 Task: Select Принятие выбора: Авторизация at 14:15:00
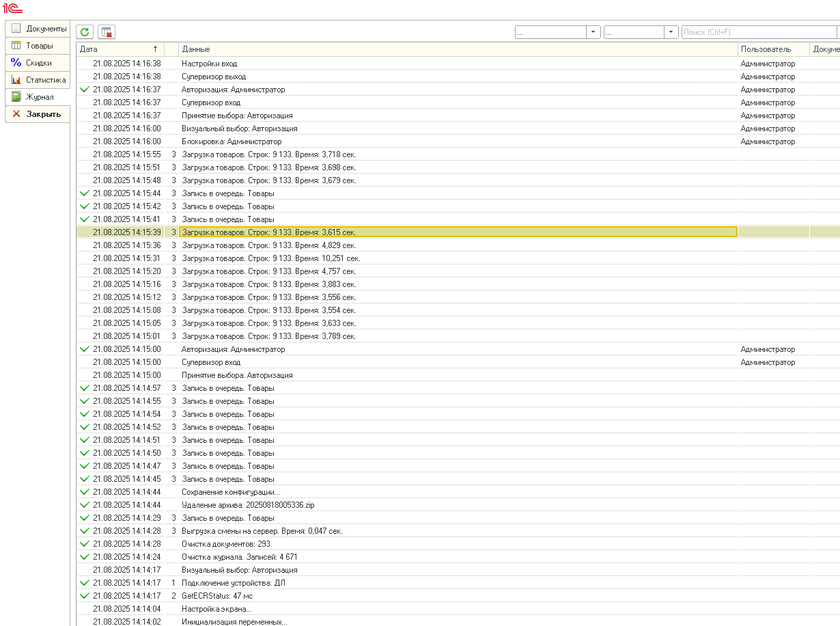[x=458, y=375]
